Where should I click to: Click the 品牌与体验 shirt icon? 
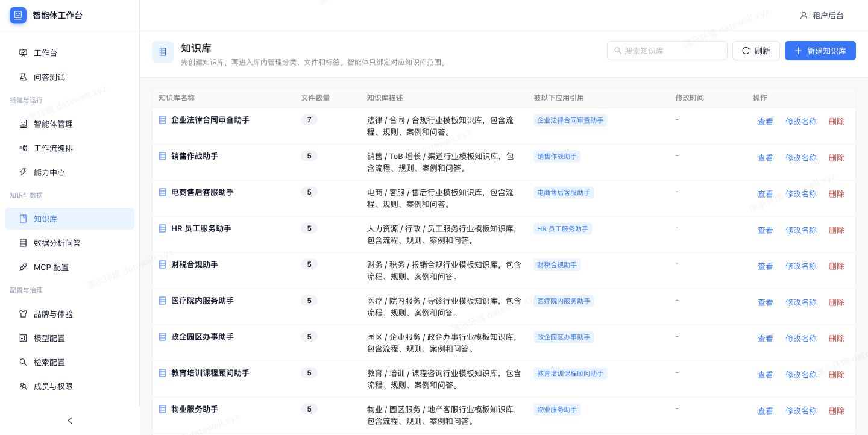click(24, 314)
